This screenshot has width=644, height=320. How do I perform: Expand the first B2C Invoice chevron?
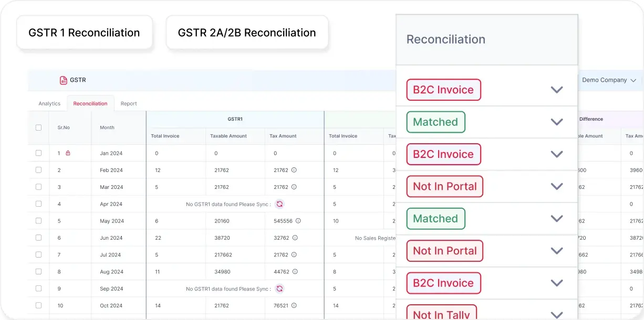point(556,90)
